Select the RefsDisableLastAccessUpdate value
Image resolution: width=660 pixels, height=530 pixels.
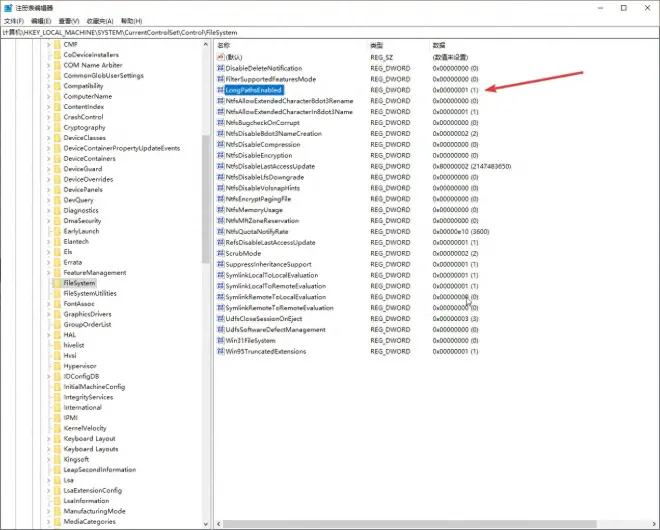[x=270, y=242]
